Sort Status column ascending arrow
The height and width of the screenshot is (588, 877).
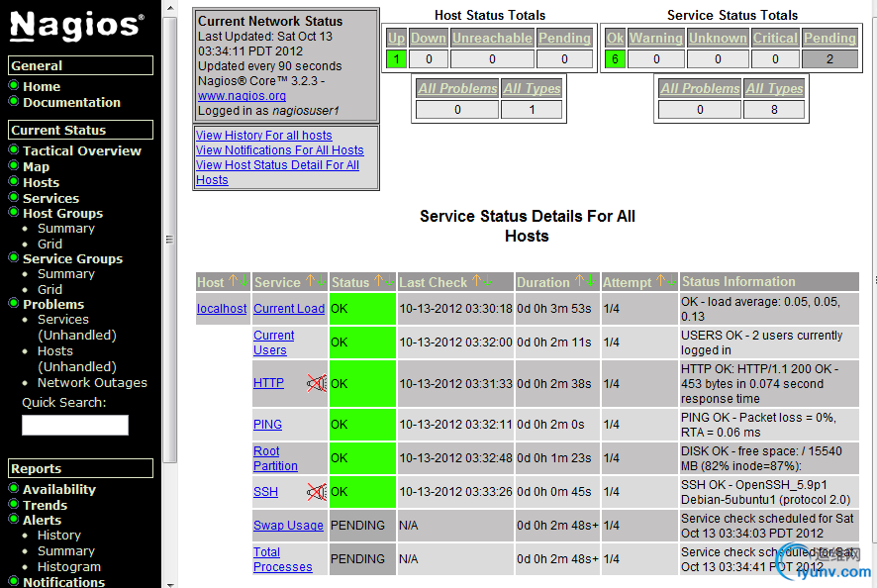pos(379,280)
